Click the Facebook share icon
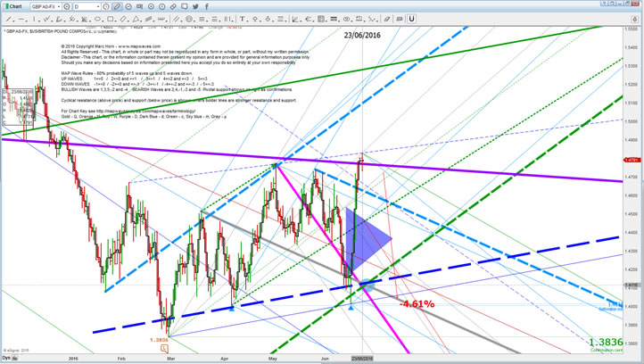Viewport: 644px width, 364px height. tap(207, 7)
